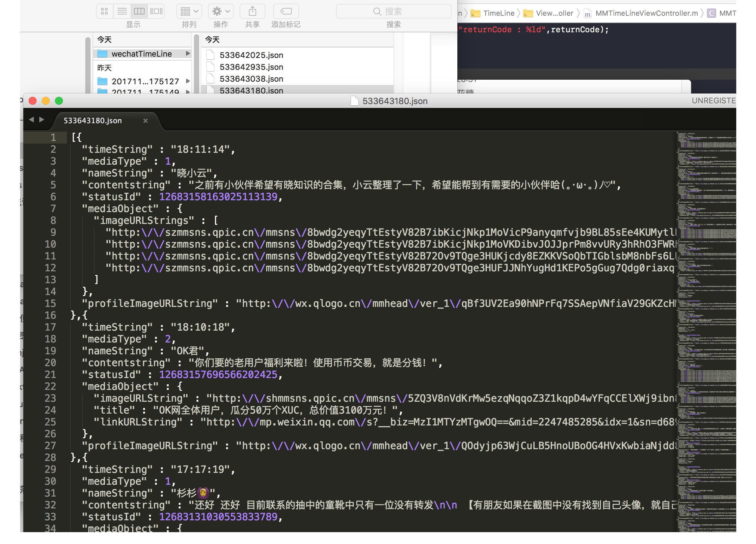Expand the wechatTimeLine folder arrow

[188, 53]
